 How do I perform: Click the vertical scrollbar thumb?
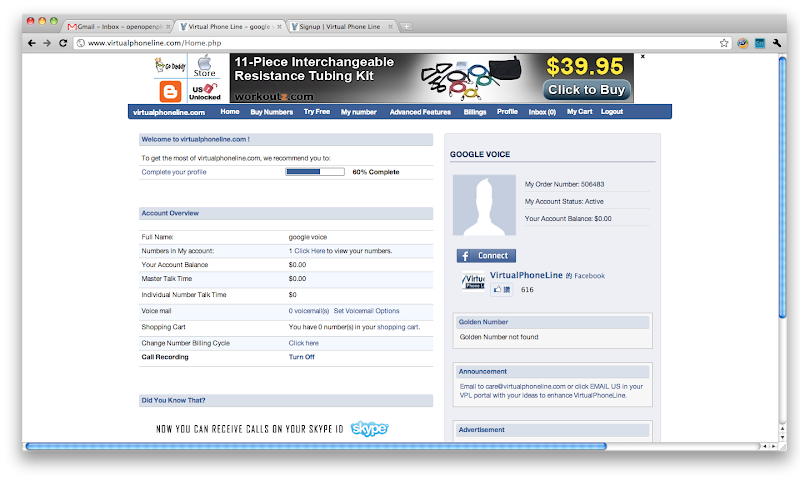(782, 187)
